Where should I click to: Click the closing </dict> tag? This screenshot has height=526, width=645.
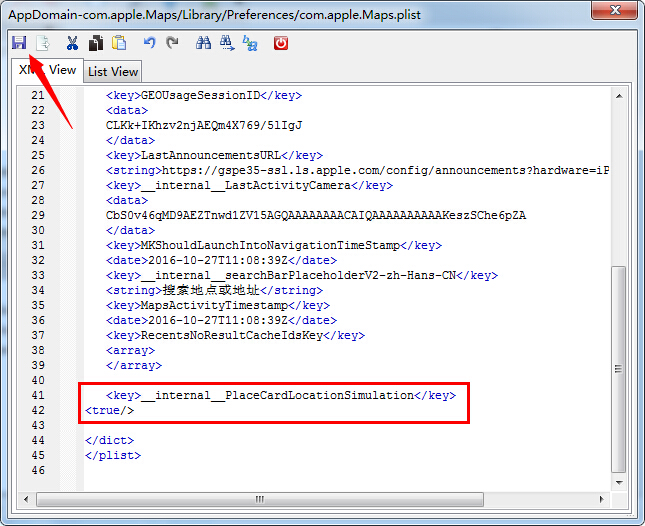tap(109, 440)
